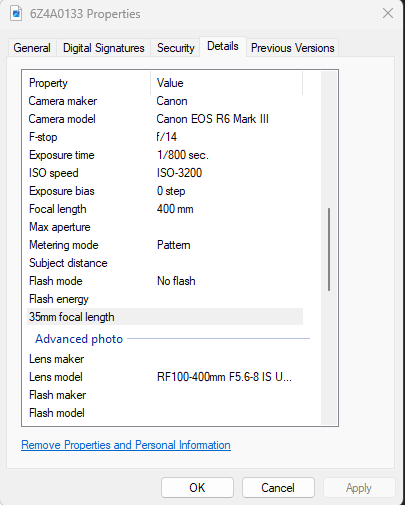Select the Flash energy property
The height and width of the screenshot is (505, 405).
coord(59,299)
